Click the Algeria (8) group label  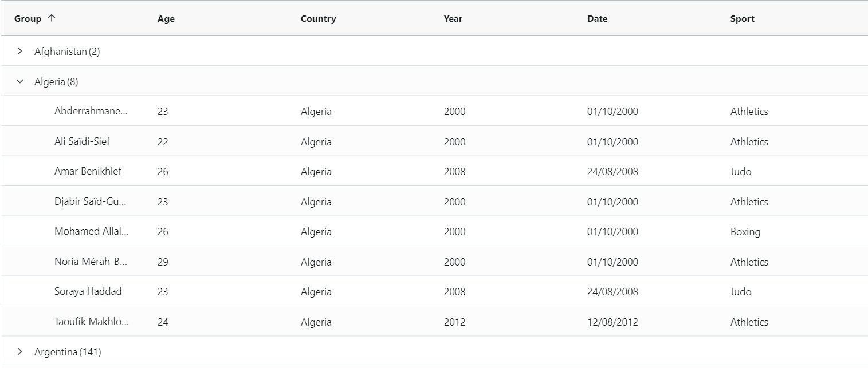pyautogui.click(x=56, y=82)
